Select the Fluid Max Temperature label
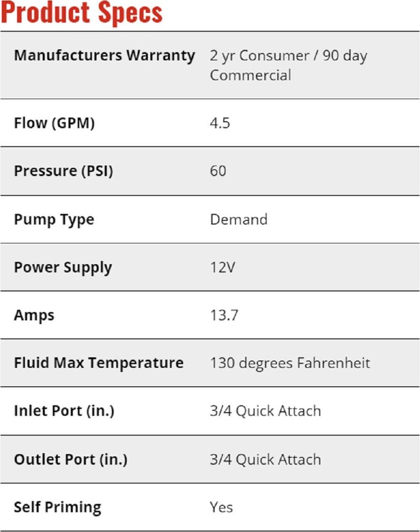The height and width of the screenshot is (532, 420). coord(99,363)
